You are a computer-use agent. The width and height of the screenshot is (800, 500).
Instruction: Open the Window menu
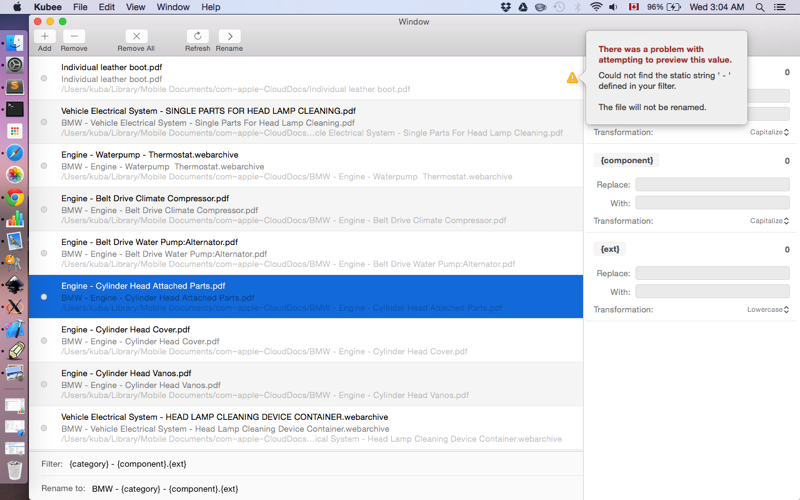click(x=173, y=7)
